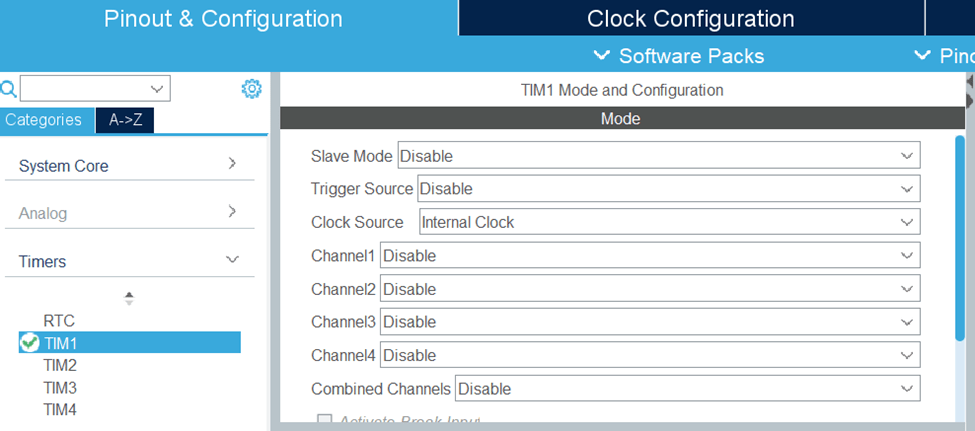The image size is (975, 431).
Task: Open the Trigger Source dropdown
Action: pyautogui.click(x=668, y=188)
